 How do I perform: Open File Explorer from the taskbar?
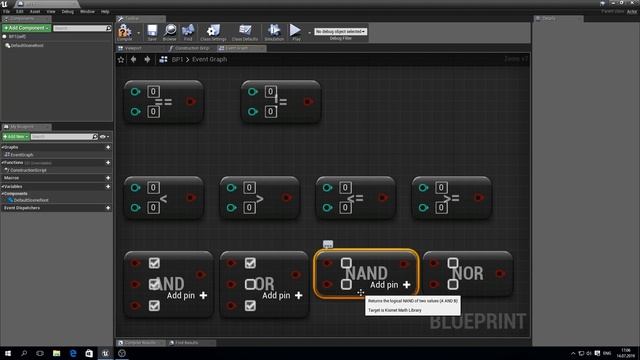tap(56, 353)
